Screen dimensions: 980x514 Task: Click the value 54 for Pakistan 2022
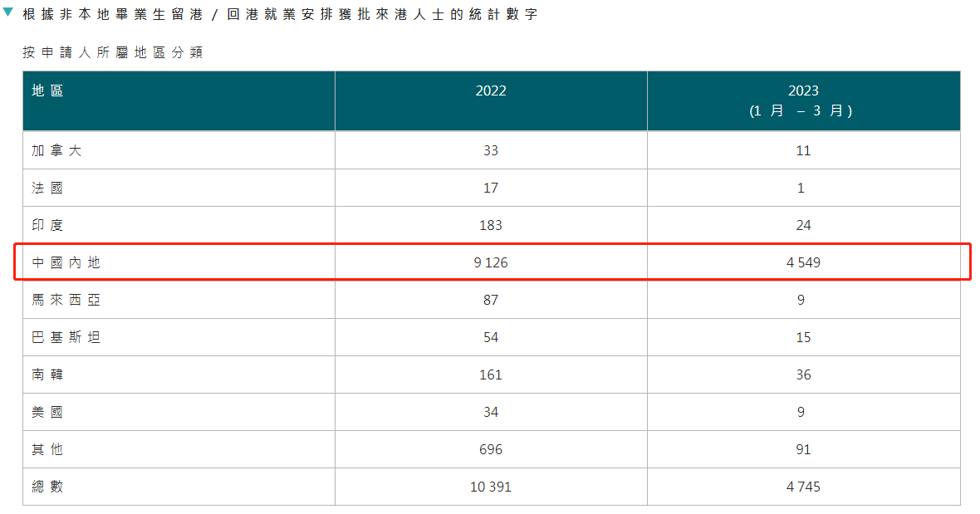(x=490, y=337)
